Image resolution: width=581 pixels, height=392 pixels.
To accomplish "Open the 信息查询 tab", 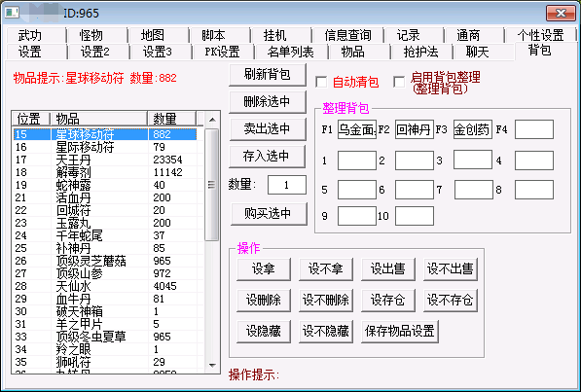I will [347, 35].
